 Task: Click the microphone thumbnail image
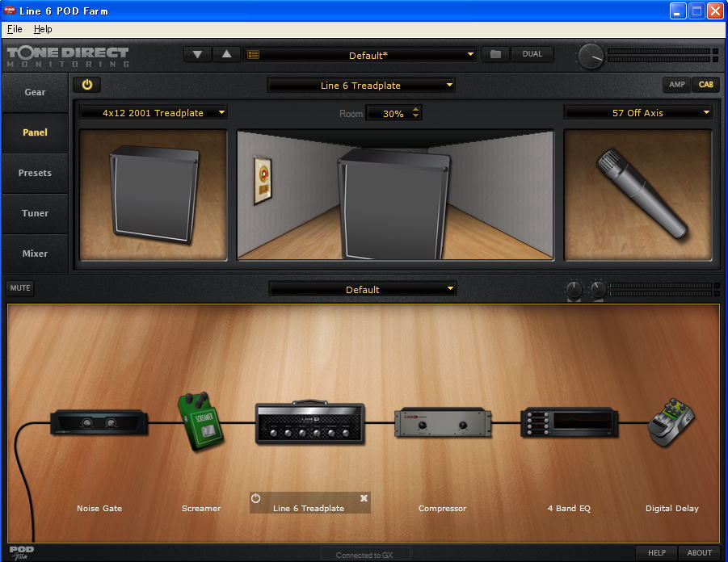(638, 195)
